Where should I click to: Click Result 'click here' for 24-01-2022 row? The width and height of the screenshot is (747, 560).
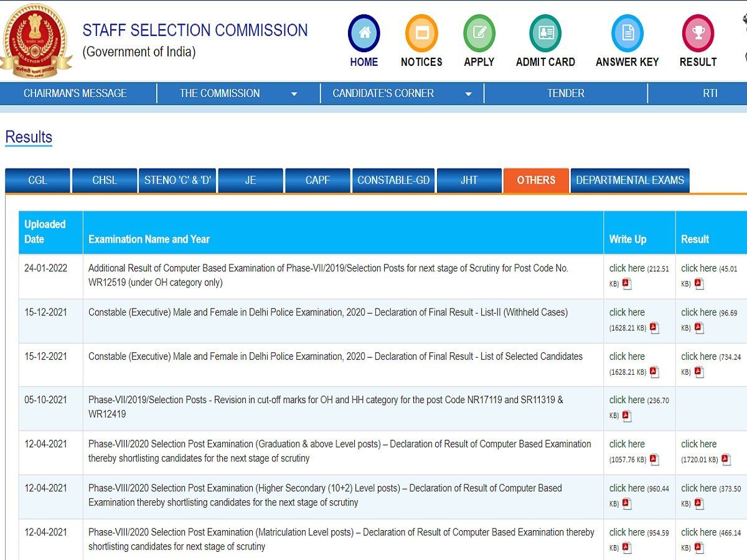click(x=698, y=268)
